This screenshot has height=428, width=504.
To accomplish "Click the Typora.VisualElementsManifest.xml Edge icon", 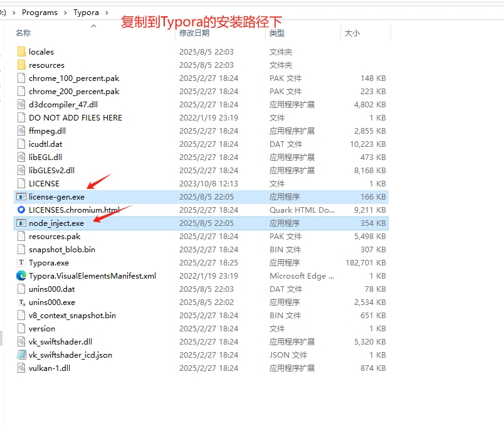I will [21, 276].
